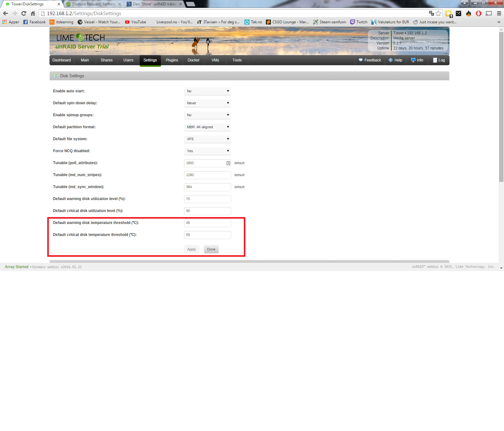Open the Valutakurs for EUR bookmark
Image resolution: width=504 pixels, height=431 pixels.
[390, 22]
